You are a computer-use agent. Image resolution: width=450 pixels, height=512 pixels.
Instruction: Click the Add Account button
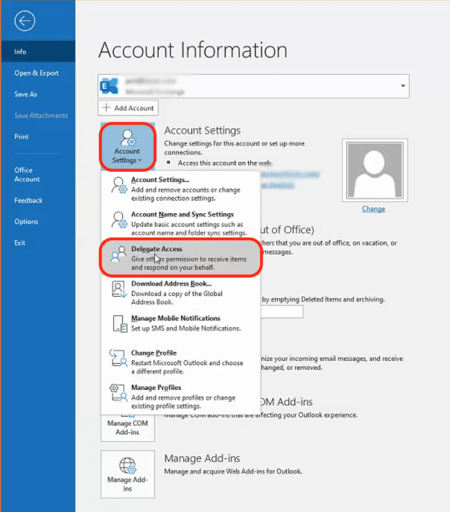(128, 108)
